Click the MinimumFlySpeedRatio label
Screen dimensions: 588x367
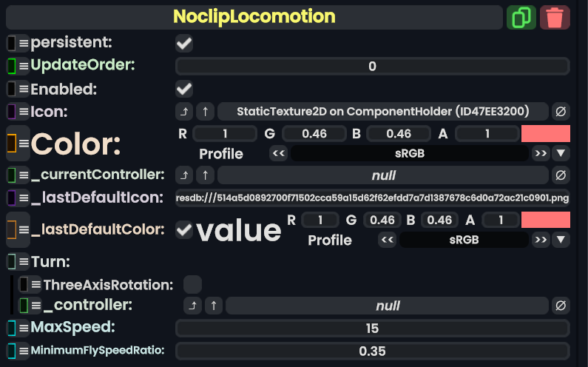point(98,351)
